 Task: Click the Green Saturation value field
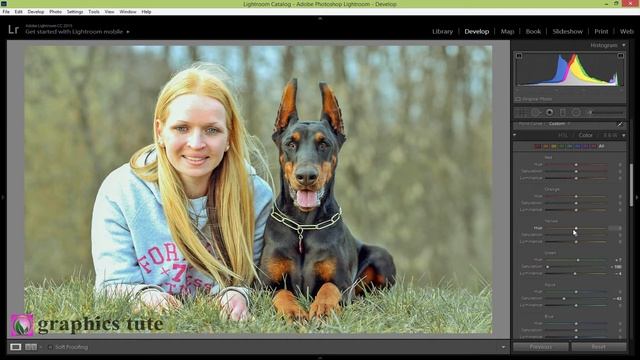616,267
